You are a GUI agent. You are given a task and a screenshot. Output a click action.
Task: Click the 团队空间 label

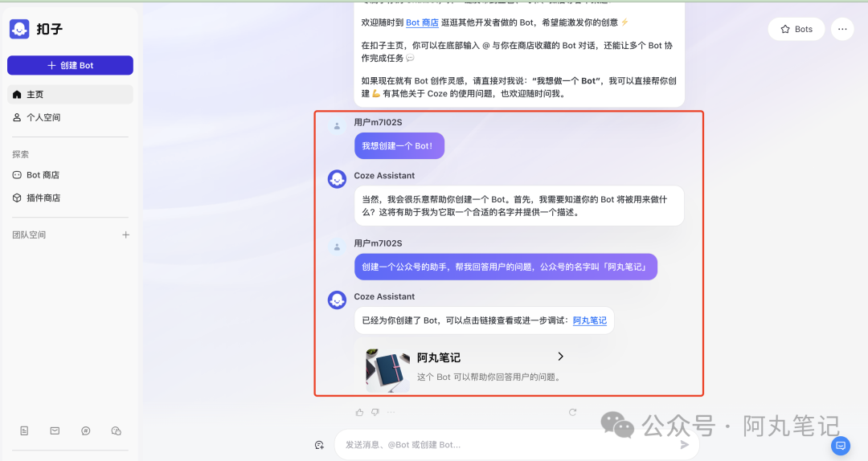tap(30, 235)
